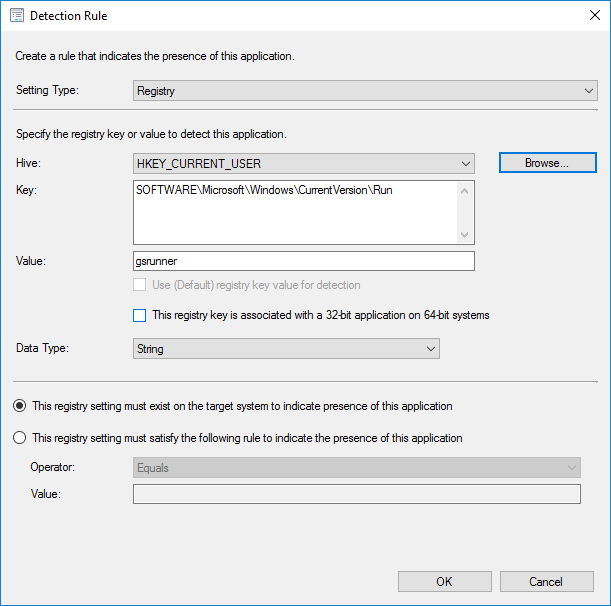This screenshot has height=606, width=611.
Task: Click the rule Value field under Operator
Action: point(356,495)
